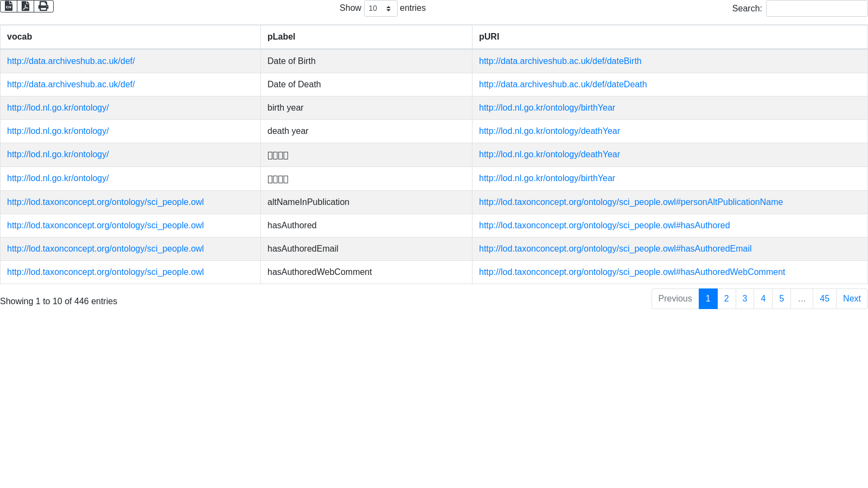Follow the sci_people.owl#hasAuthoredEmail link
The width and height of the screenshot is (868, 488).
point(615,249)
